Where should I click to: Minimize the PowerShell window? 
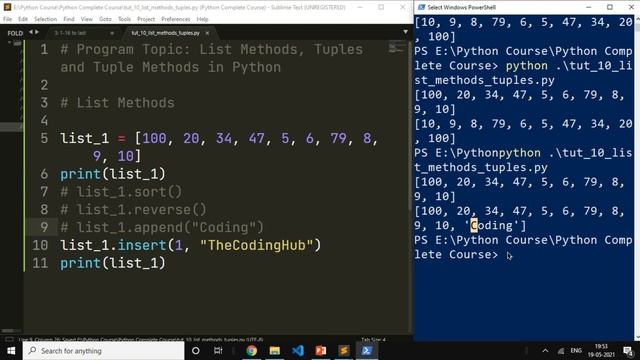coord(589,7)
